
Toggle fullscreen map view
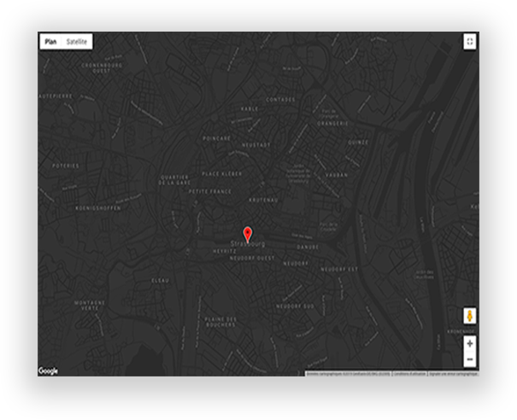point(469,42)
